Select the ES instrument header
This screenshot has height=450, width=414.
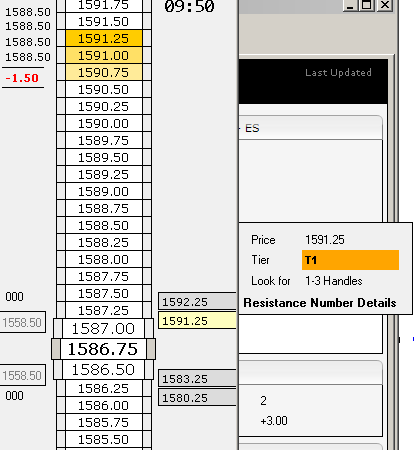(252, 128)
